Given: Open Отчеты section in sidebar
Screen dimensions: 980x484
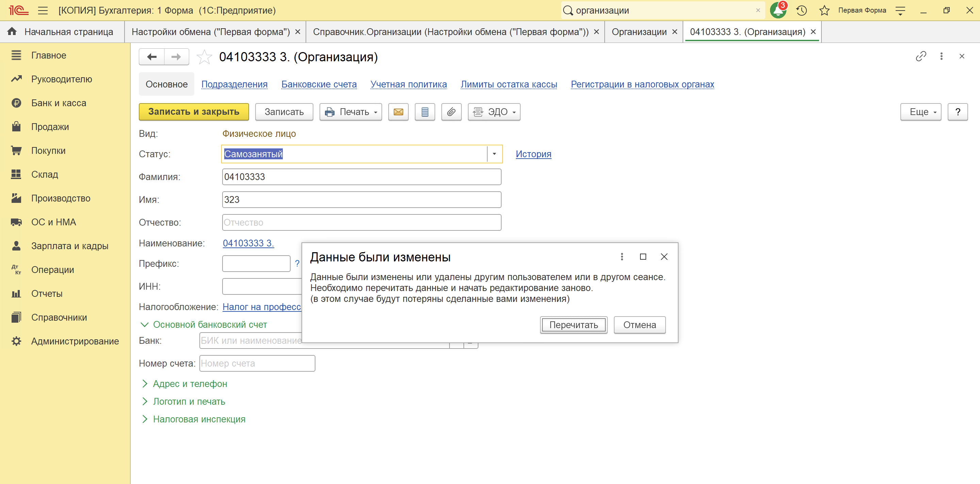Looking at the screenshot, I should [x=47, y=293].
